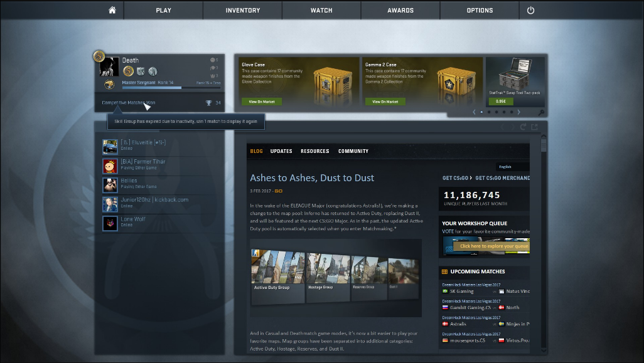The image size is (644, 363).
Task: Switch to the RESOURCES tab
Action: pyautogui.click(x=315, y=151)
